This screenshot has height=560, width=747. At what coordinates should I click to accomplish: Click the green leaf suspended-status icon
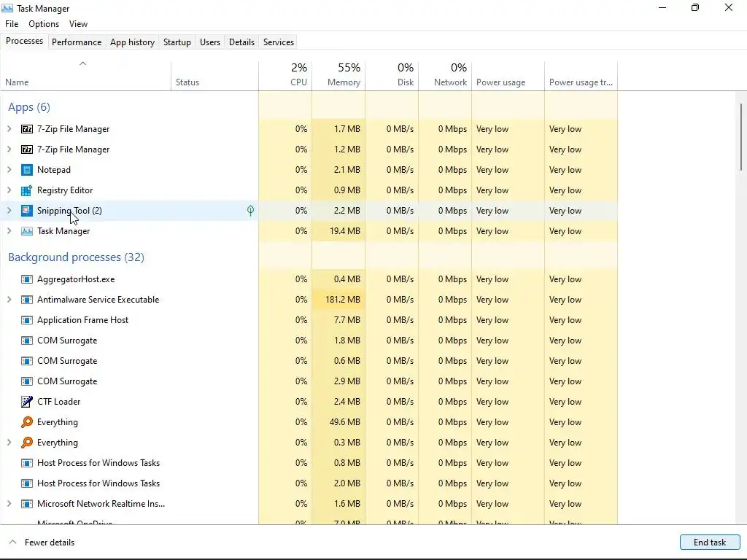pyautogui.click(x=251, y=211)
